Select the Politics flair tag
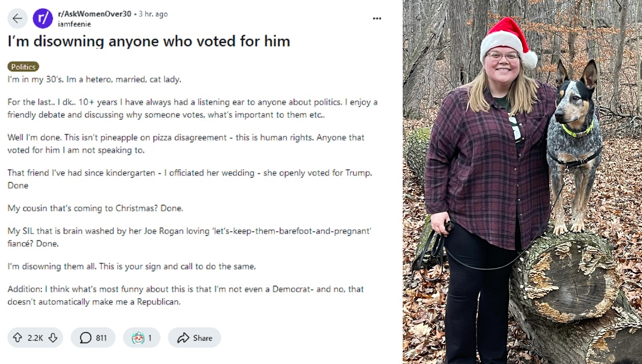The image size is (642, 364). pyautogui.click(x=23, y=67)
